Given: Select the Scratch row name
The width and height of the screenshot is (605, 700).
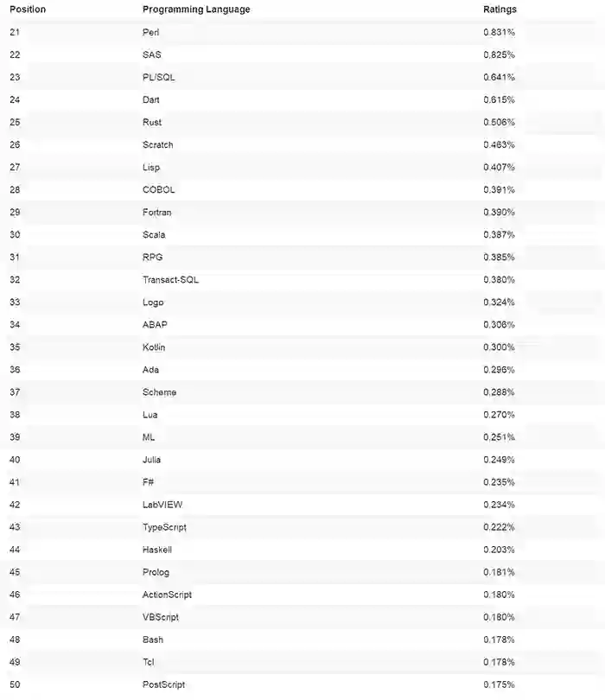Looking at the screenshot, I should tap(157, 144).
